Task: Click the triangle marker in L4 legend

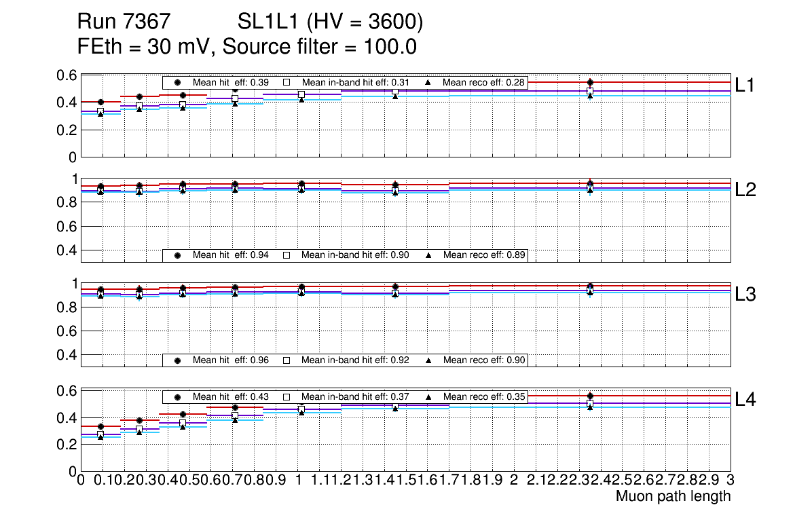Action: (428, 397)
